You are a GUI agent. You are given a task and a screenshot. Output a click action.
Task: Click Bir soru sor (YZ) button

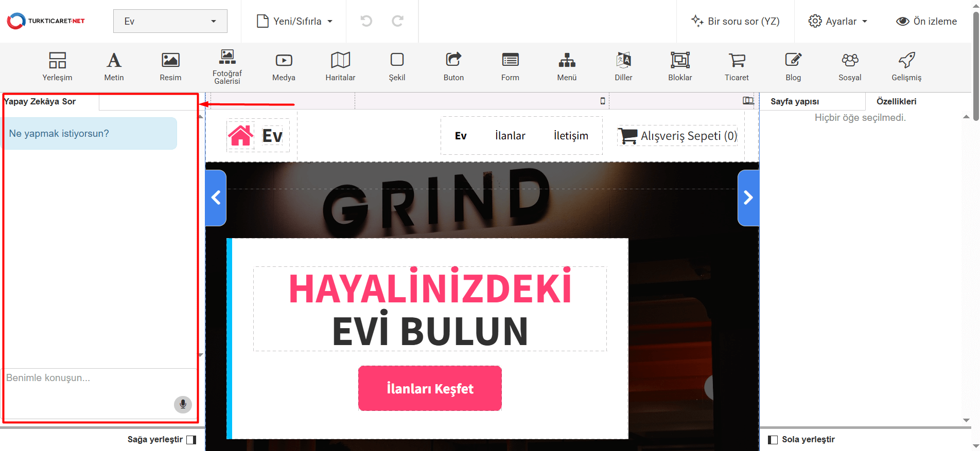click(736, 21)
